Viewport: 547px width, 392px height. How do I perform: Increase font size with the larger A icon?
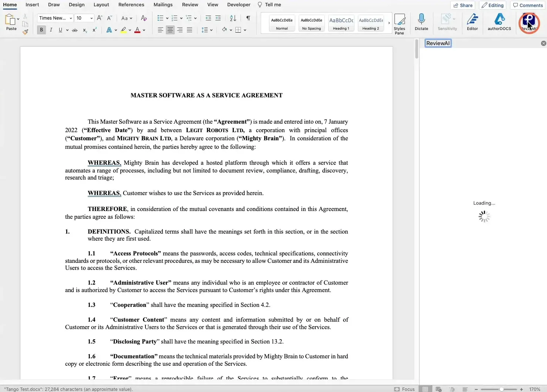100,18
